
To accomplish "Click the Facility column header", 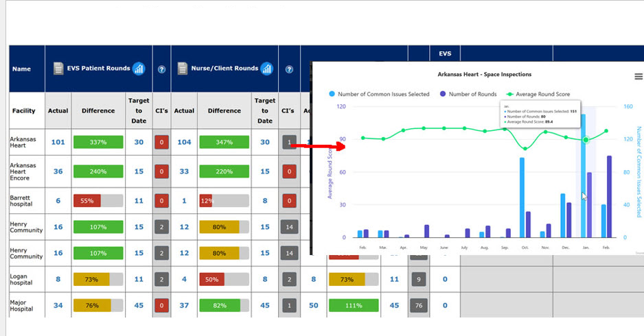I will pyautogui.click(x=24, y=110).
